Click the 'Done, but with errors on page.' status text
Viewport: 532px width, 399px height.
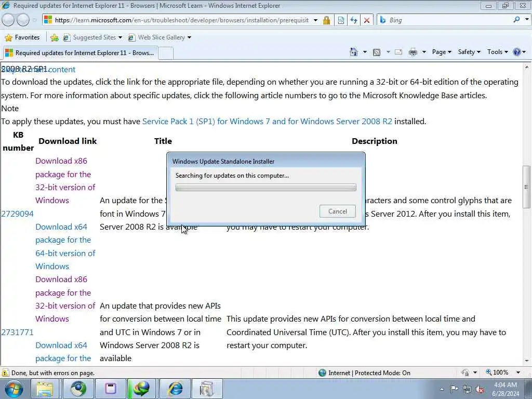pos(53,373)
